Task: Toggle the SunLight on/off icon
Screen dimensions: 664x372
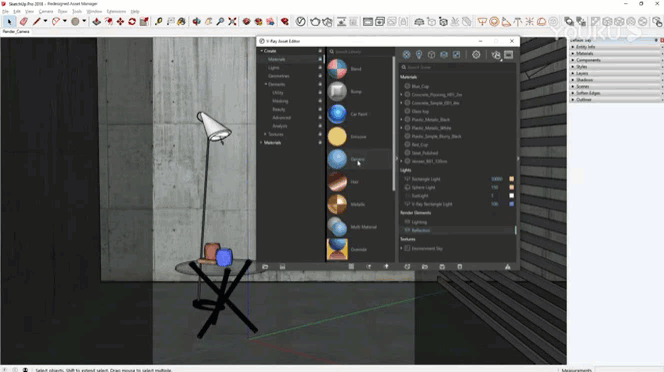Action: pos(407,196)
